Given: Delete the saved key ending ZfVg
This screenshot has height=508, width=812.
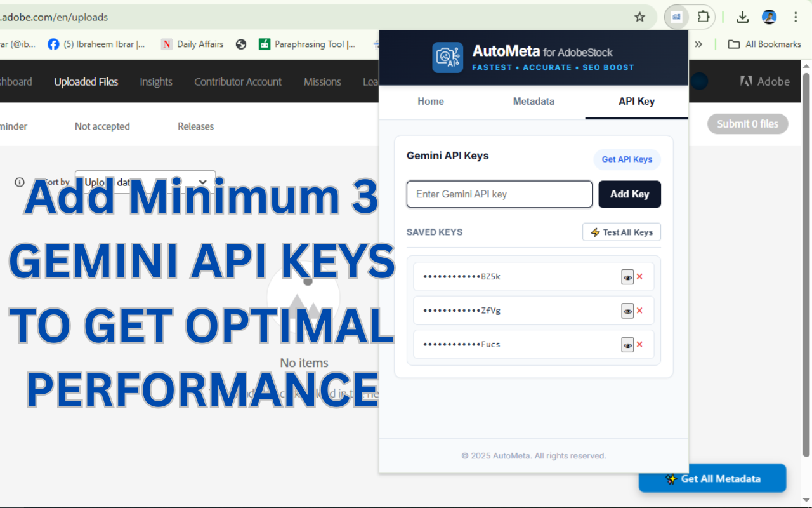Looking at the screenshot, I should (x=639, y=311).
